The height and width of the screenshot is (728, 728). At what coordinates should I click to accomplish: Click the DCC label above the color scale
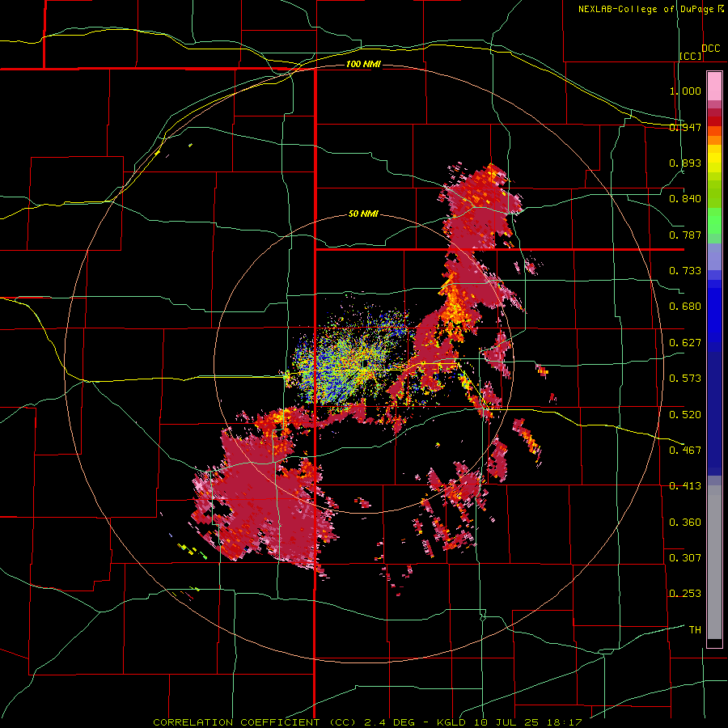click(710, 49)
